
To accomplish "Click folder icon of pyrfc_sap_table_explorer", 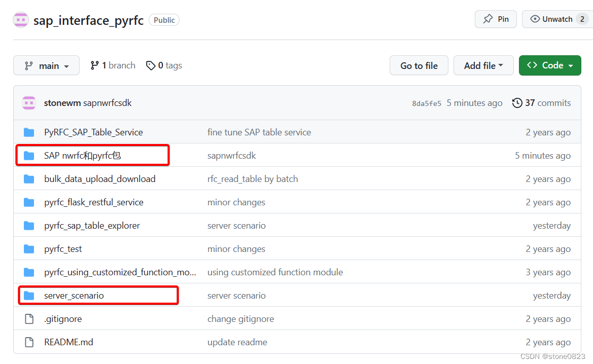I will (x=29, y=226).
